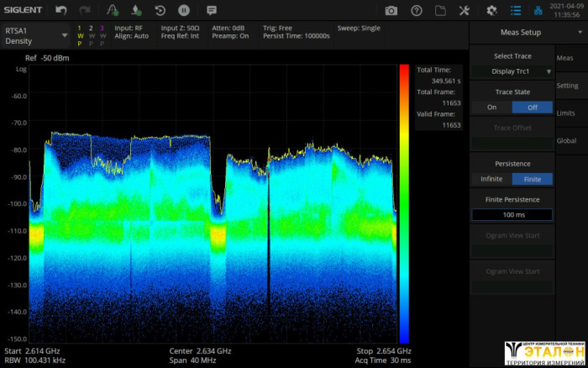Open help via question mark icon

click(417, 10)
